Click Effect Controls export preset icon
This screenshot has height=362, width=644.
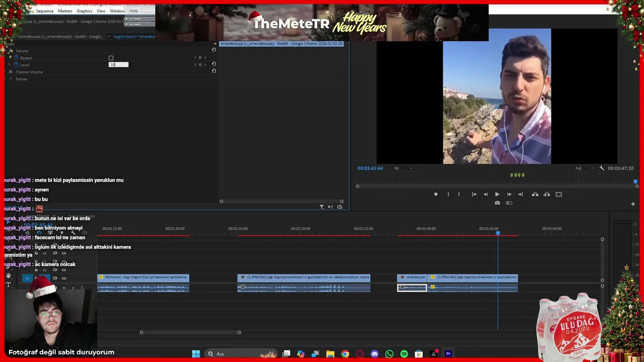pos(340,207)
